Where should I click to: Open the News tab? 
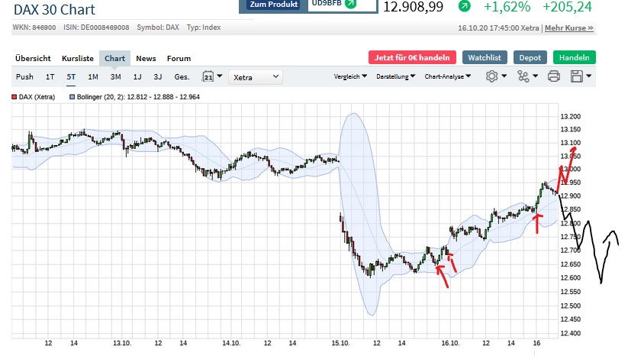[146, 58]
